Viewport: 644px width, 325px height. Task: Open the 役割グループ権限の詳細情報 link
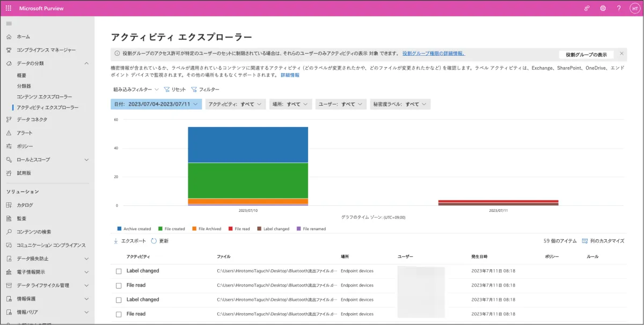pyautogui.click(x=433, y=54)
